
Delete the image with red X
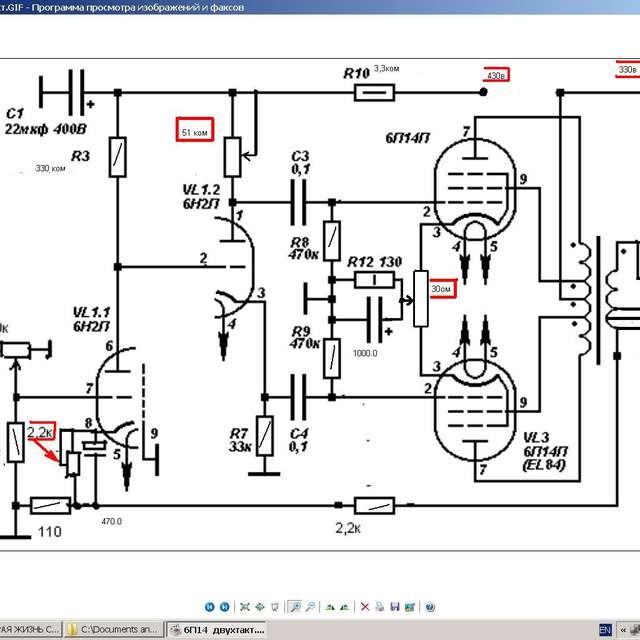pos(365,607)
